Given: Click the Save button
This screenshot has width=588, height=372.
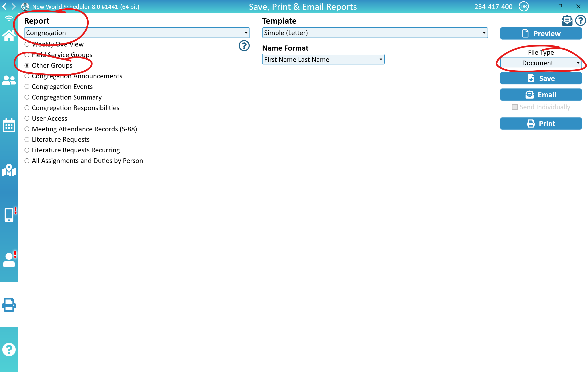Looking at the screenshot, I should pyautogui.click(x=541, y=78).
